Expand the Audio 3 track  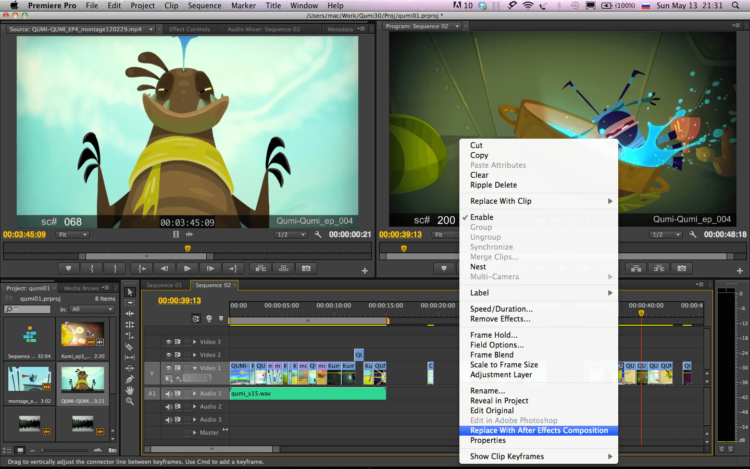click(194, 420)
